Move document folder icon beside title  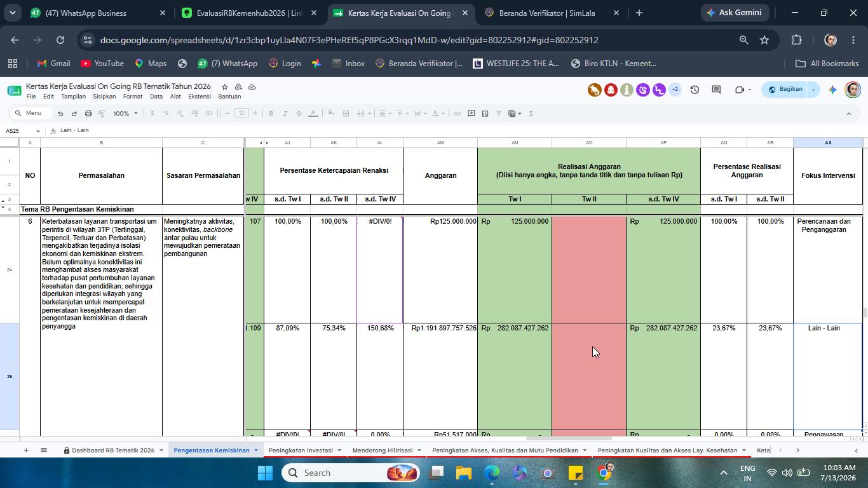[x=238, y=86]
